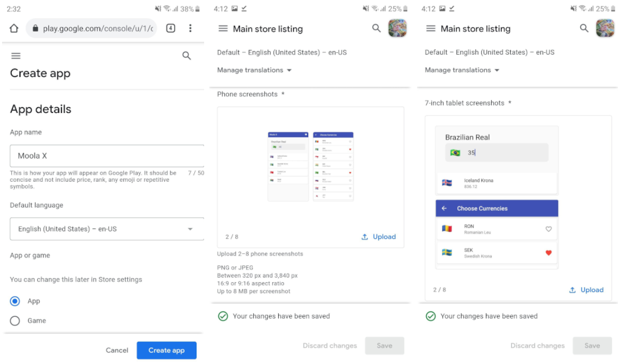Upload 7-inch tablet screenshots via Upload link
The height and width of the screenshot is (364, 618).
pyautogui.click(x=586, y=290)
